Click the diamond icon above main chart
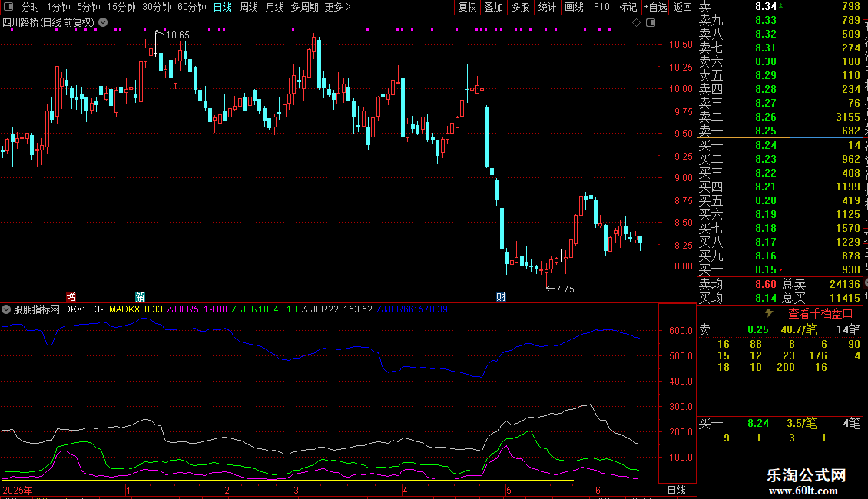868x499 pixels. tap(637, 23)
